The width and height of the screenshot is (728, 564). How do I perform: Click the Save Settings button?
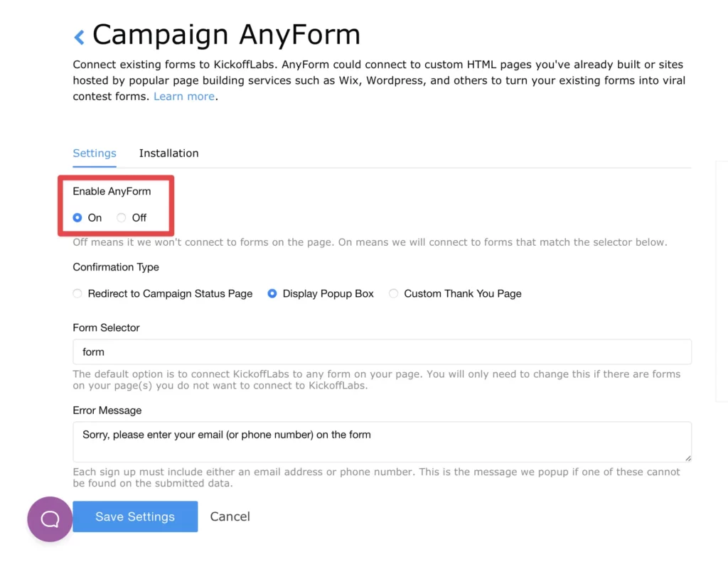(x=135, y=516)
